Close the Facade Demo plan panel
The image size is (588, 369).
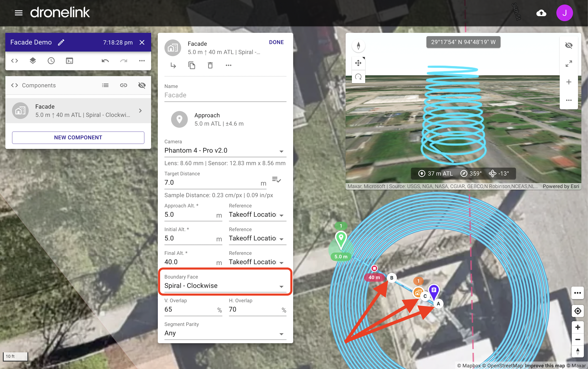pos(142,42)
